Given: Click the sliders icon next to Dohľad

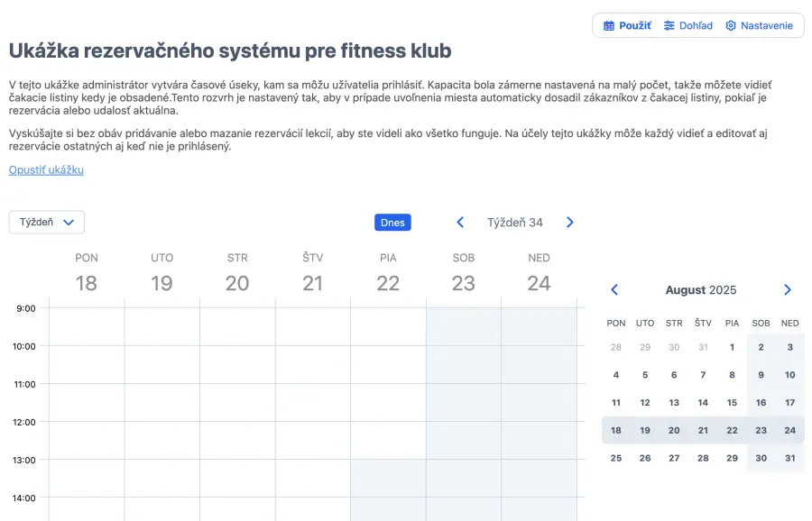Looking at the screenshot, I should point(669,26).
